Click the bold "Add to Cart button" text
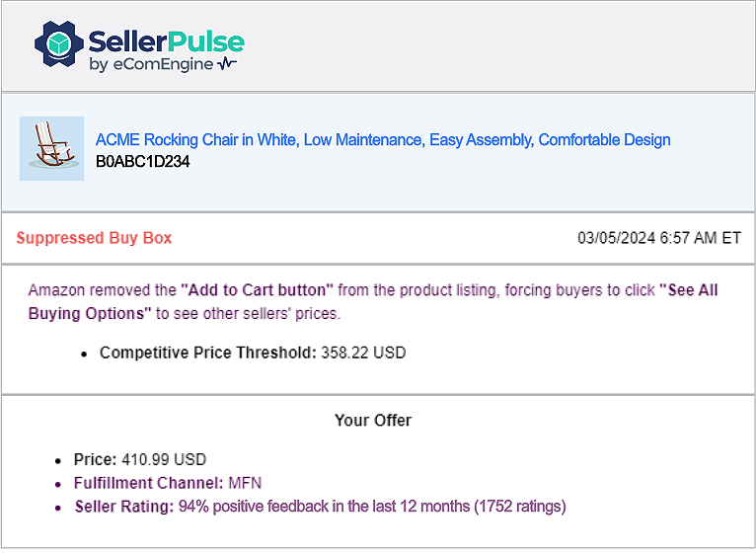 coord(257,290)
